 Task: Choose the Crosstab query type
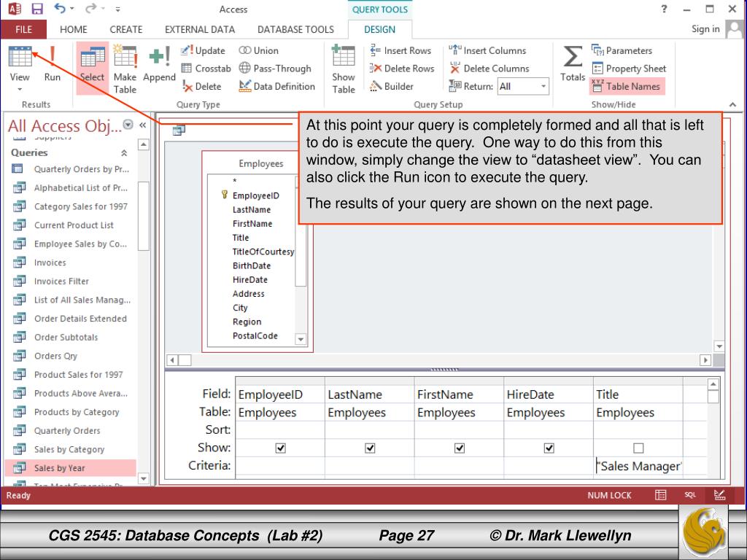tap(206, 69)
